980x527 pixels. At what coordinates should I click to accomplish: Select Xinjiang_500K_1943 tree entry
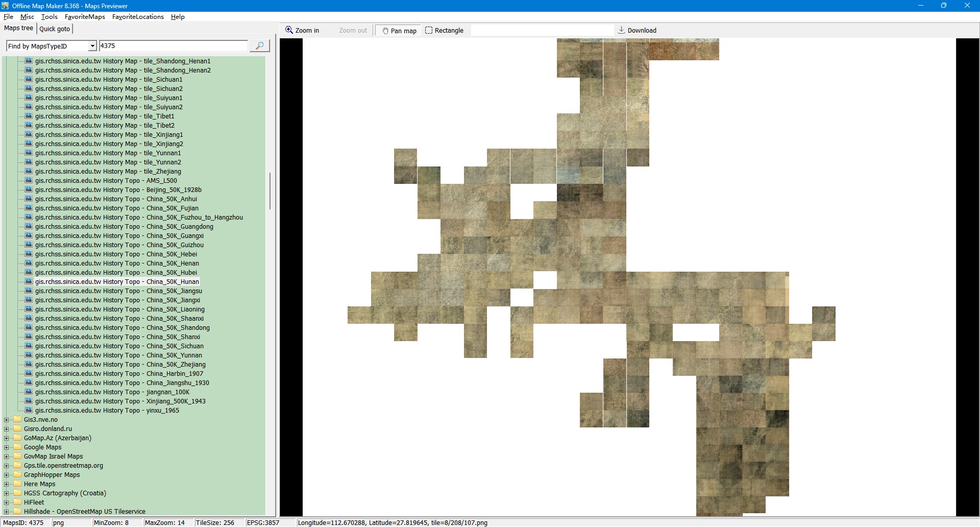(x=120, y=401)
